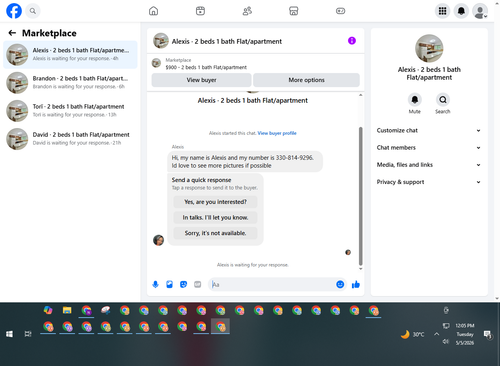Image resolution: width=500 pixels, height=366 pixels.
Task: Send 'In talks. I'll let you know.'
Action: [x=215, y=217]
